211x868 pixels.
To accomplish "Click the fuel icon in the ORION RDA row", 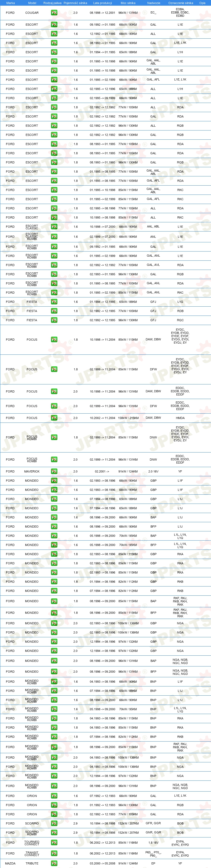I will pyautogui.click(x=54, y=814).
